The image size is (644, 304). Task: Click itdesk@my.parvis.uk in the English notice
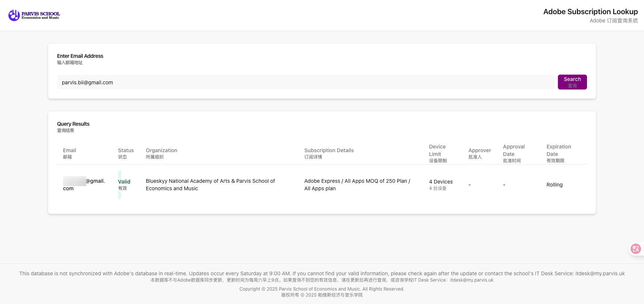tap(600, 273)
